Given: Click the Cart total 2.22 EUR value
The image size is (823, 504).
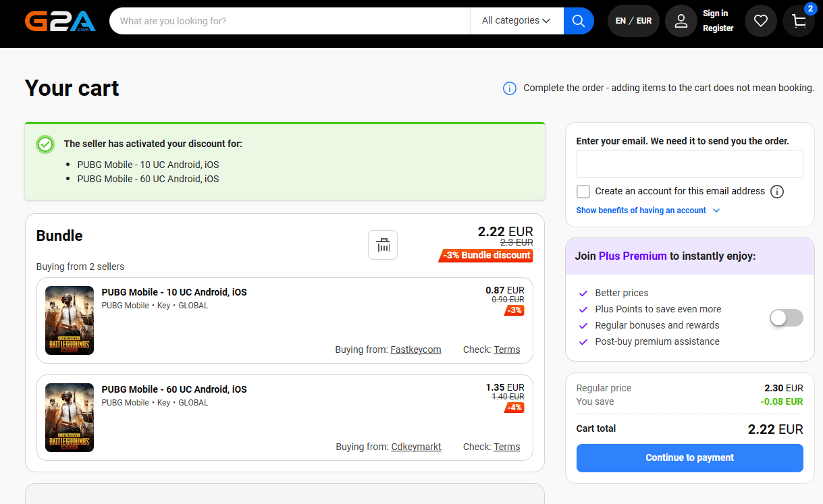Looking at the screenshot, I should (x=775, y=429).
